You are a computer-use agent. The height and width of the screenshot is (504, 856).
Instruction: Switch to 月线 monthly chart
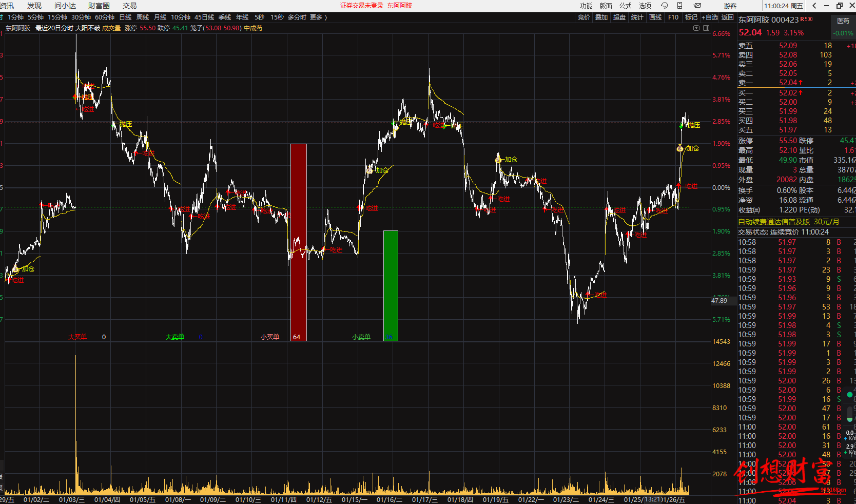(160, 17)
